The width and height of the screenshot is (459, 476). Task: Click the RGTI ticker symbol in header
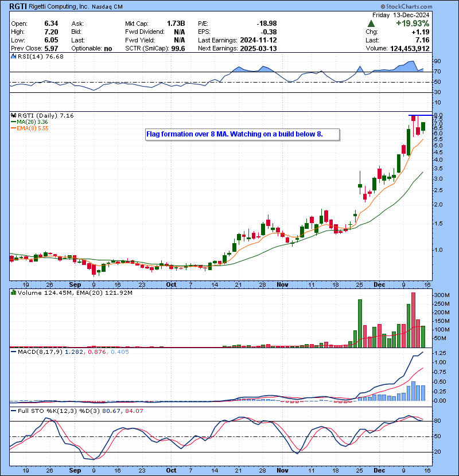click(18, 6)
